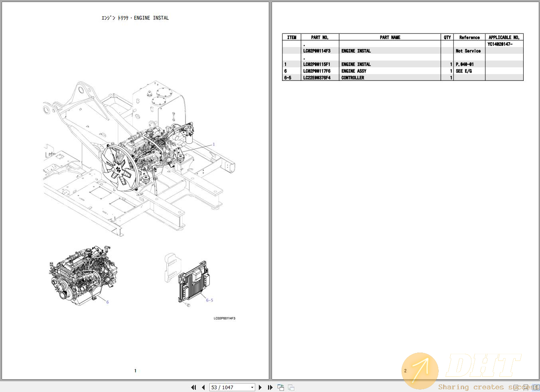Click the APPLICABLE NO. column header

pos(504,37)
